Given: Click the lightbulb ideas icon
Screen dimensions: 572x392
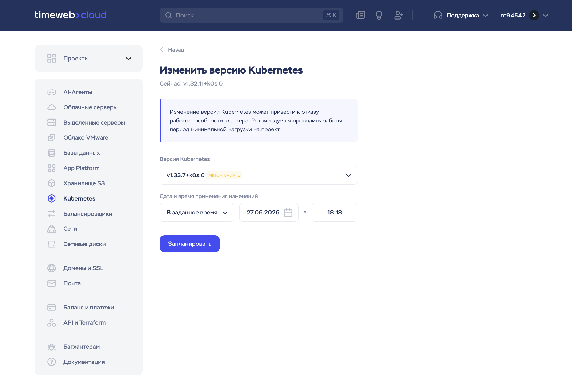Looking at the screenshot, I should [x=379, y=15].
